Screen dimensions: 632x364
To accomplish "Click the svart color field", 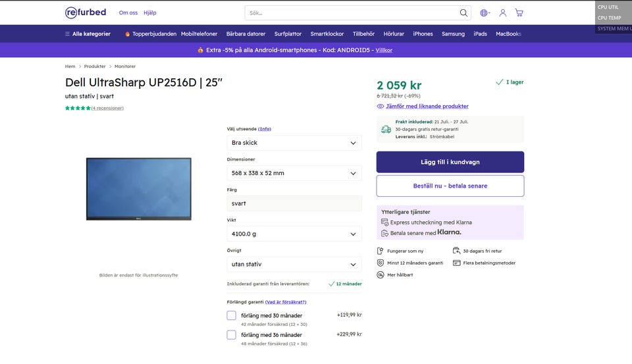I will 294,203.
